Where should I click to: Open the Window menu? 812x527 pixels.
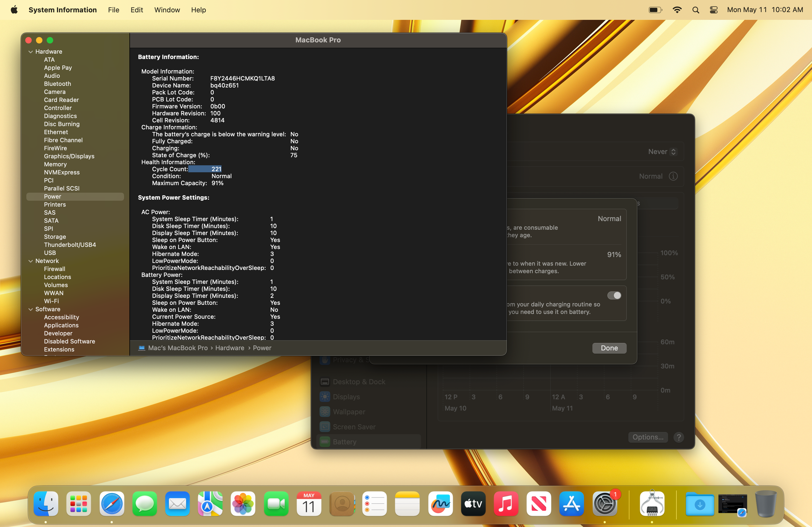tap(167, 10)
